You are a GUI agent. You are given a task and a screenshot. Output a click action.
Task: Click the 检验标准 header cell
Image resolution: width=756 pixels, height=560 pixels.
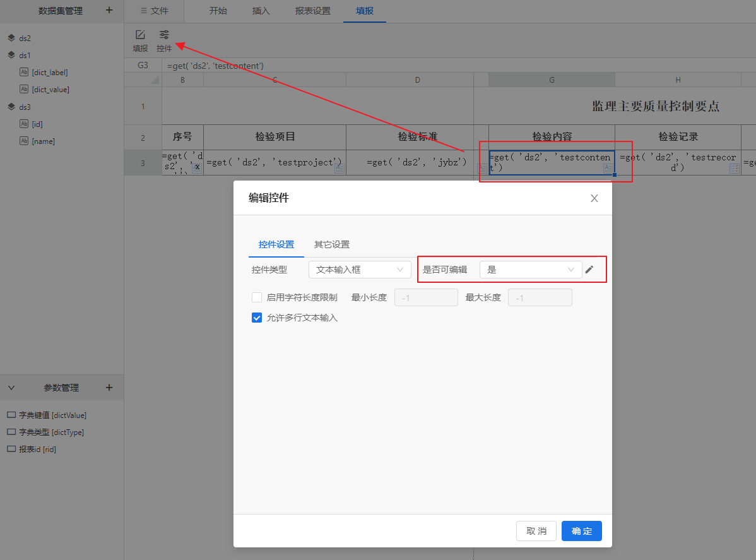coord(418,137)
